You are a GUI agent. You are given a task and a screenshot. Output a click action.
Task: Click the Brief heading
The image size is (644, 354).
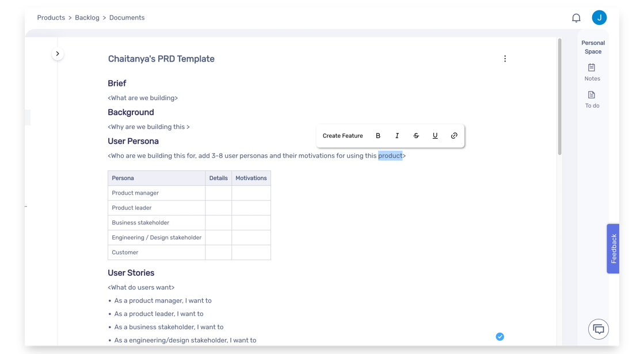[x=117, y=83]
